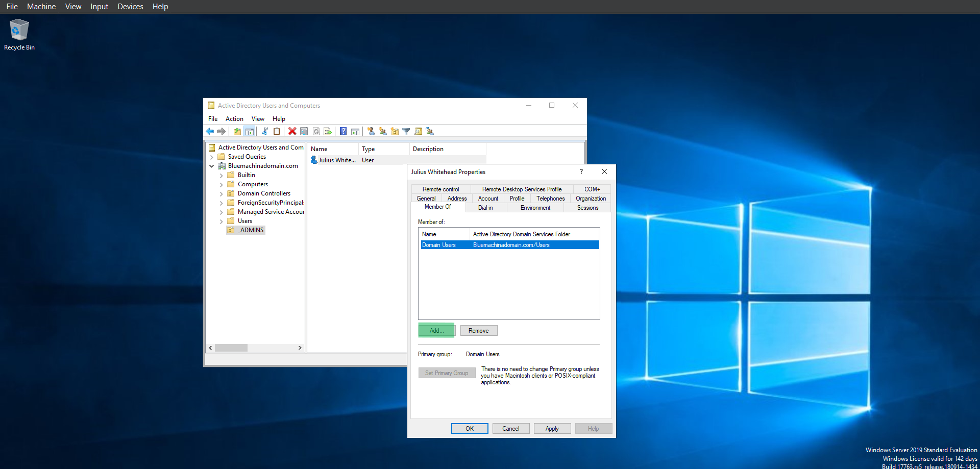Expand the ForeignSecurityPrincipals node
This screenshot has height=469, width=980.
click(x=222, y=203)
